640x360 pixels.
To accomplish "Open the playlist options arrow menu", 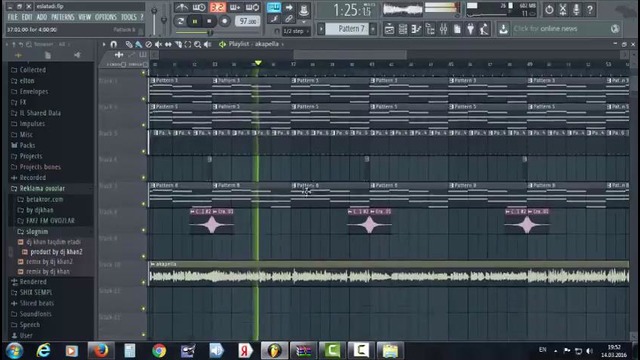I will tap(104, 44).
